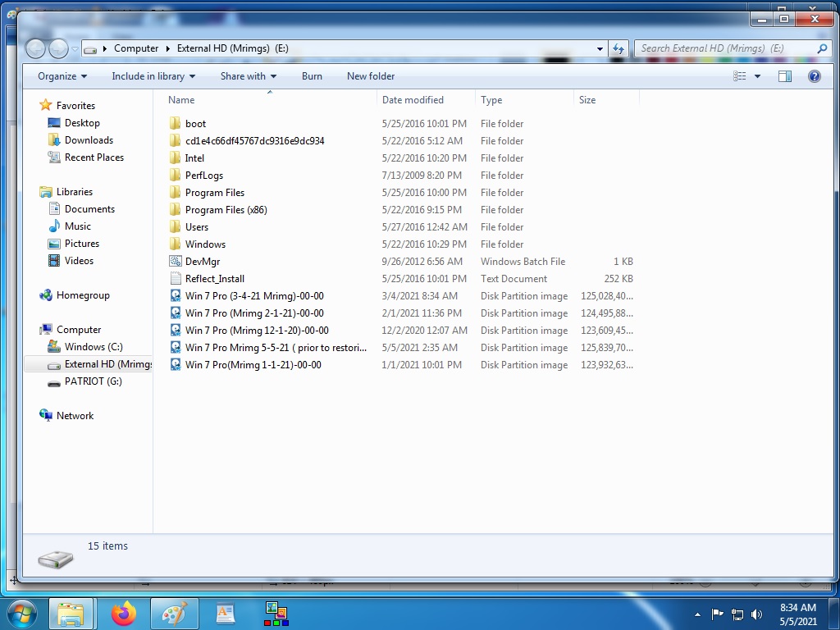Image resolution: width=840 pixels, height=630 pixels.
Task: Click the Forward navigation arrow
Action: [x=58, y=48]
